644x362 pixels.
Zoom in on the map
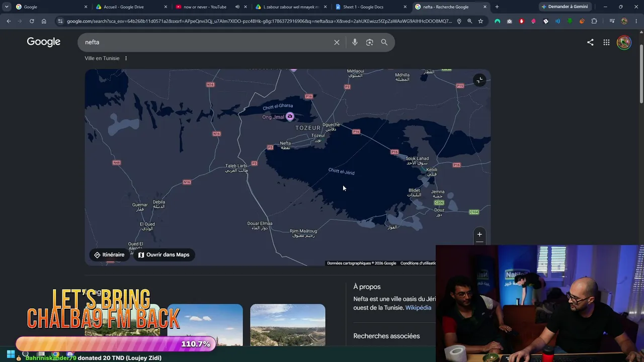479,234
